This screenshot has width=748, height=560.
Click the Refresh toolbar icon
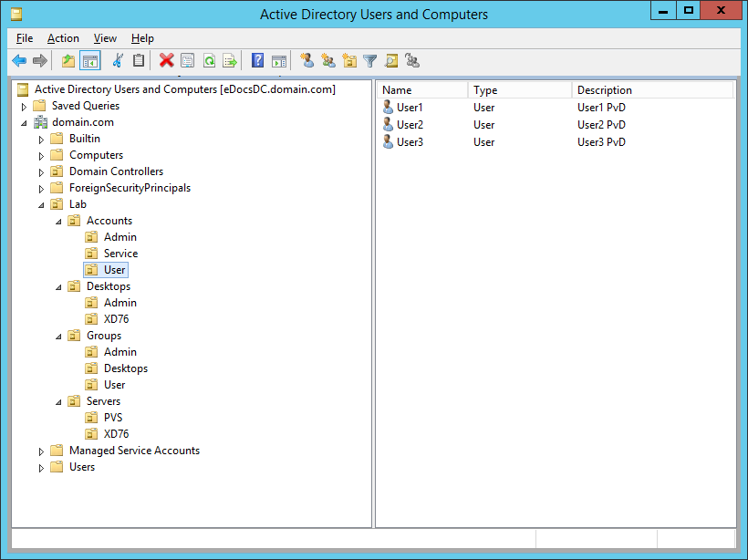(x=209, y=61)
